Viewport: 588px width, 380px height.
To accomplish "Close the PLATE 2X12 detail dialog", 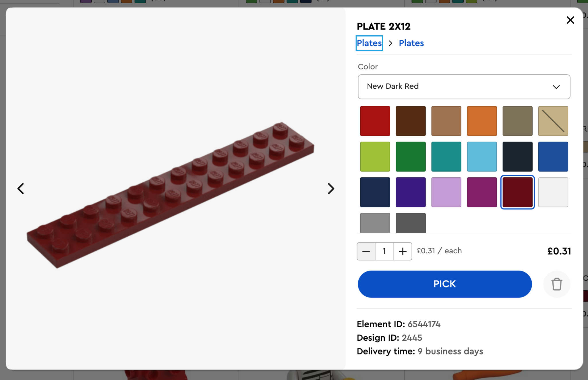I will [x=570, y=20].
